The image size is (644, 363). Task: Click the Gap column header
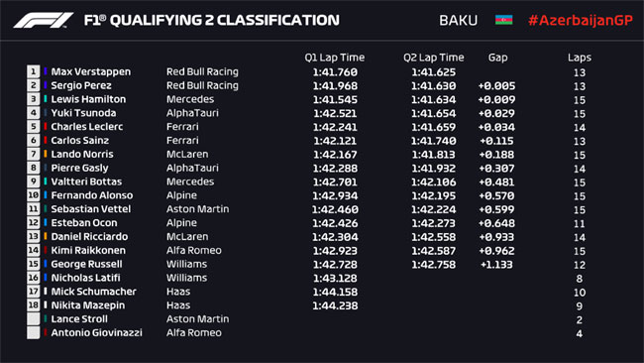click(x=497, y=58)
